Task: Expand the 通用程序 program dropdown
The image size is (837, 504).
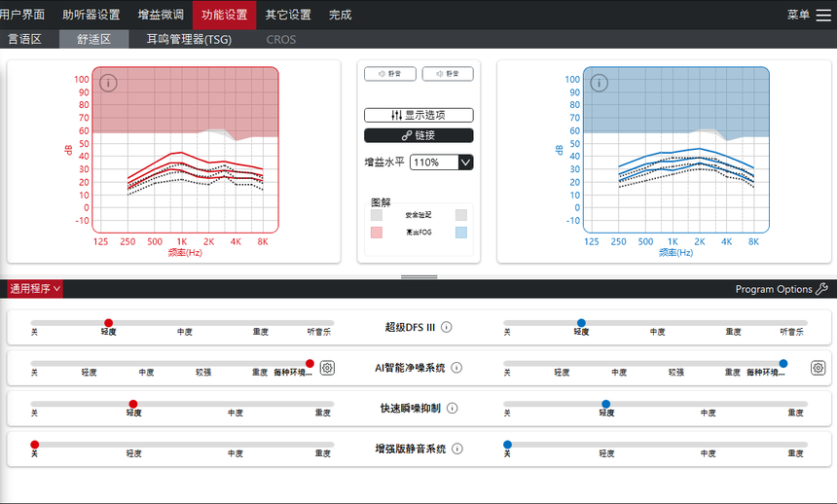Action: pyautogui.click(x=35, y=289)
